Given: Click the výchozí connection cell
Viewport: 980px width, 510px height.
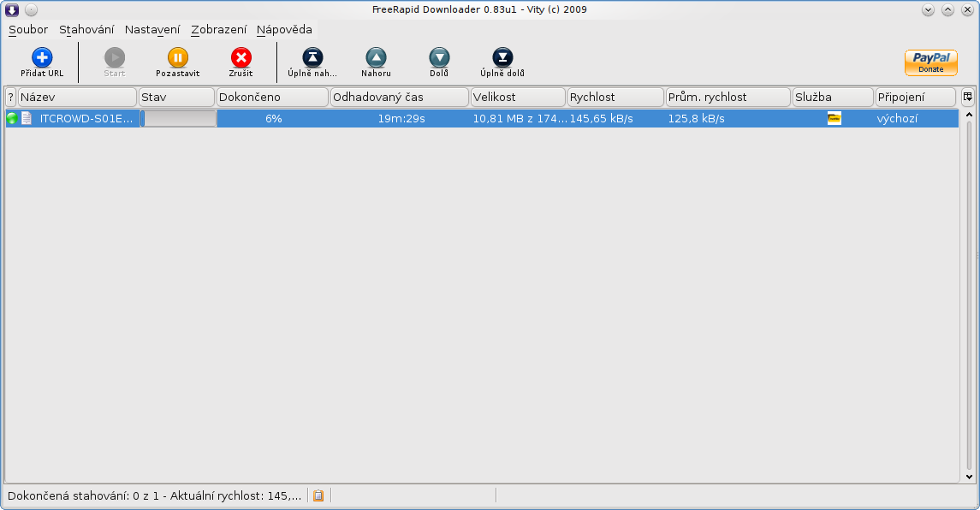Looking at the screenshot, I should click(898, 118).
